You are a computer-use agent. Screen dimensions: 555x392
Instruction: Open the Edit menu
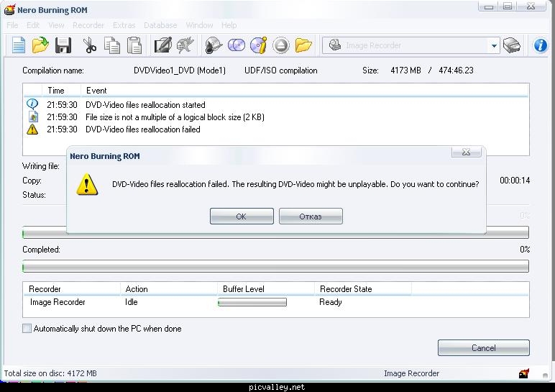(x=33, y=25)
